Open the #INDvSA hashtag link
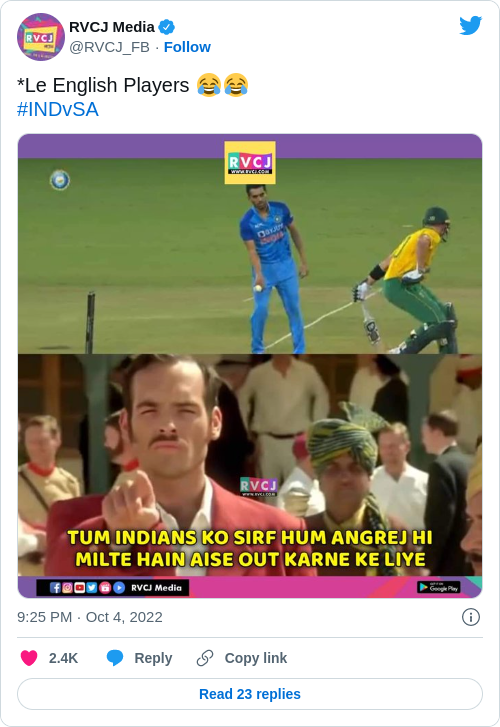The height and width of the screenshot is (727, 500). 58,109
